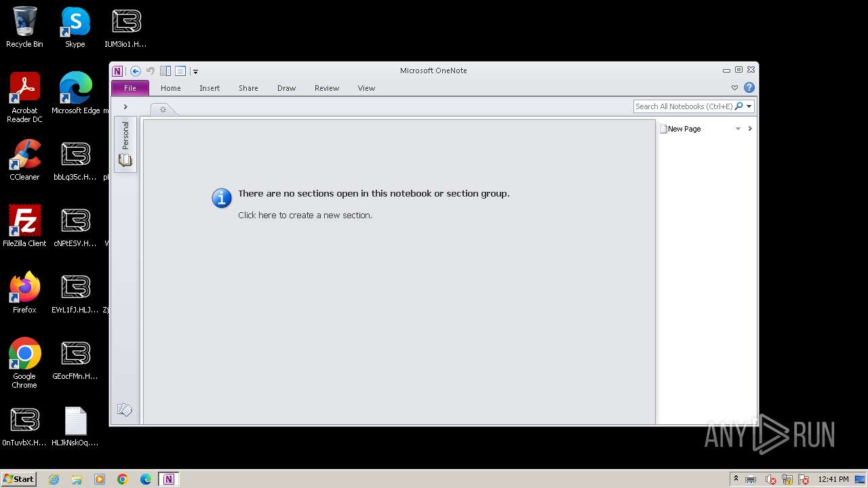Select the EWrL1fJ.HLJ... desktop file
Screen dimensions: 868x488
click(75, 293)
